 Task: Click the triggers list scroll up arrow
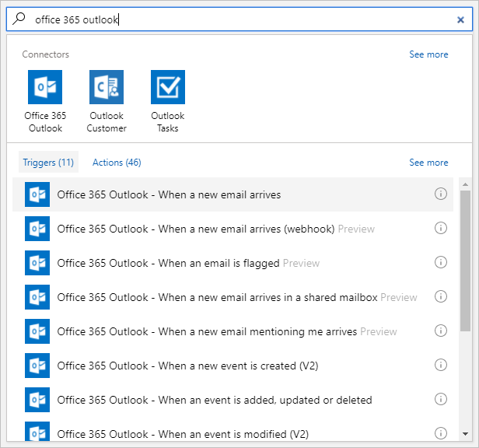[x=465, y=184]
